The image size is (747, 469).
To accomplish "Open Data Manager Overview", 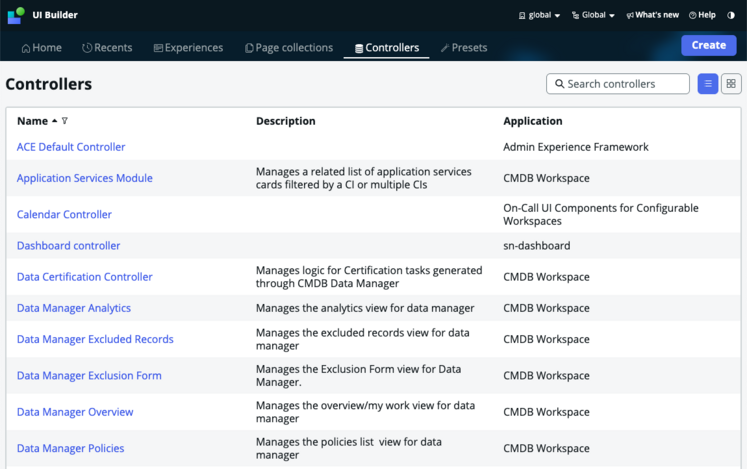I will pyautogui.click(x=75, y=412).
